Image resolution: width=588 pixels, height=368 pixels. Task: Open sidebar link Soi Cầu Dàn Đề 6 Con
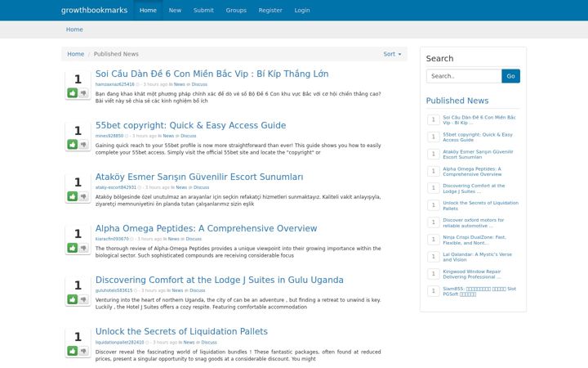tap(479, 119)
